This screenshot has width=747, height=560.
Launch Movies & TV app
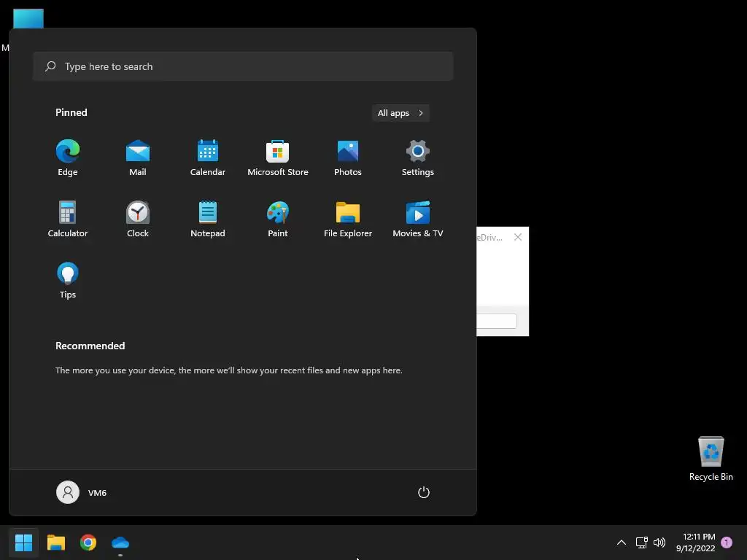418,219
